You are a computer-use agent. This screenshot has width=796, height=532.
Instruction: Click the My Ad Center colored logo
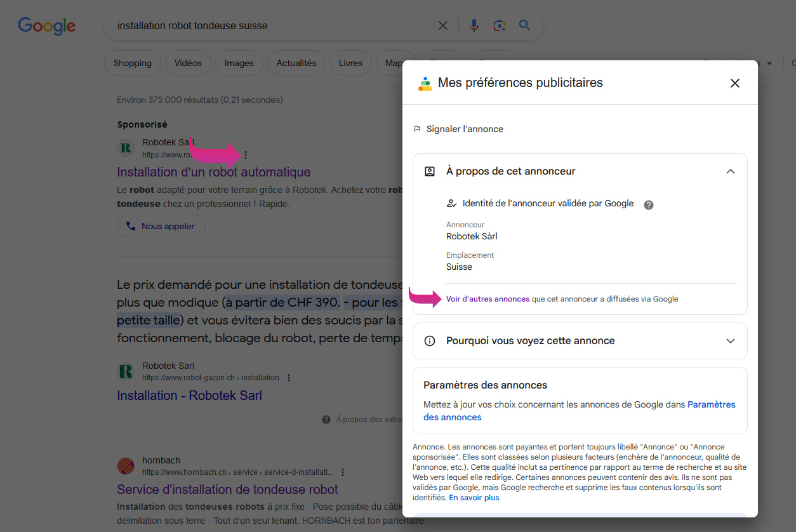[425, 83]
